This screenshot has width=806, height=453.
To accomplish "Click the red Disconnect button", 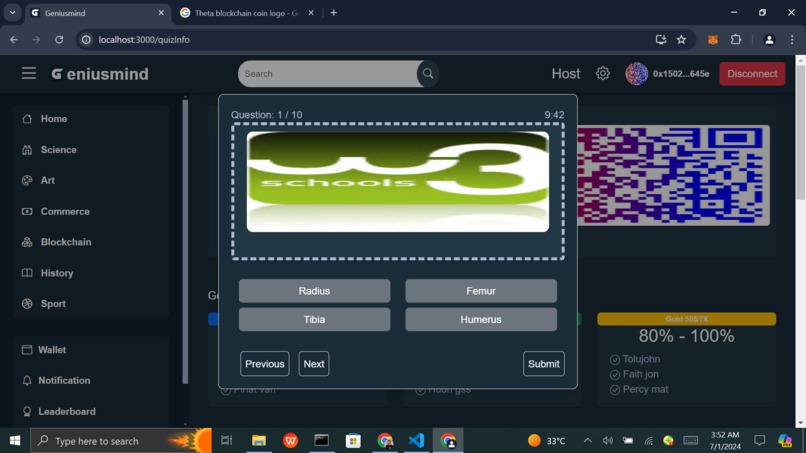I will pyautogui.click(x=752, y=74).
